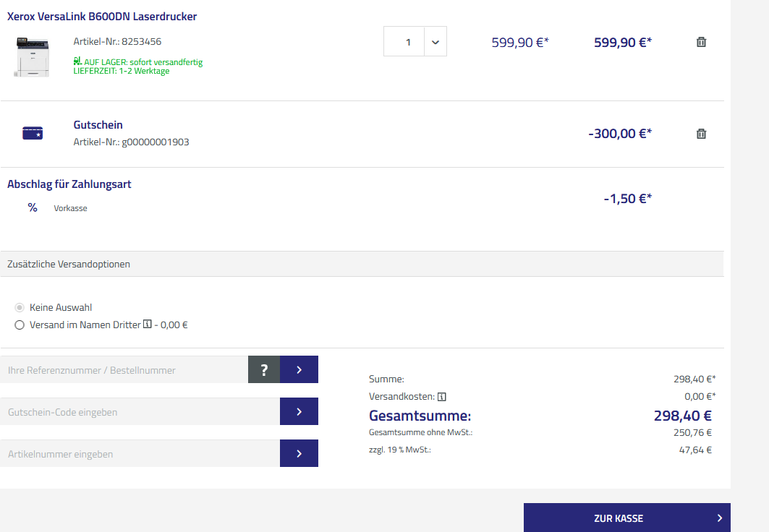This screenshot has height=532, width=769.
Task: Open info icon next to Versandkosten
Action: (x=442, y=396)
